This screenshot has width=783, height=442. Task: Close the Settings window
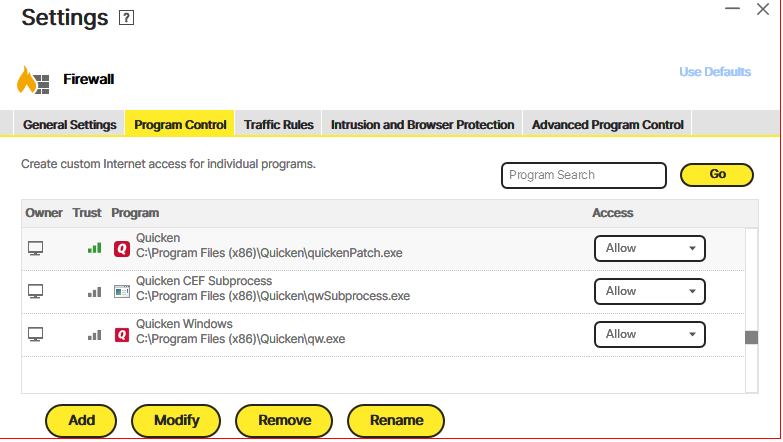763,9
